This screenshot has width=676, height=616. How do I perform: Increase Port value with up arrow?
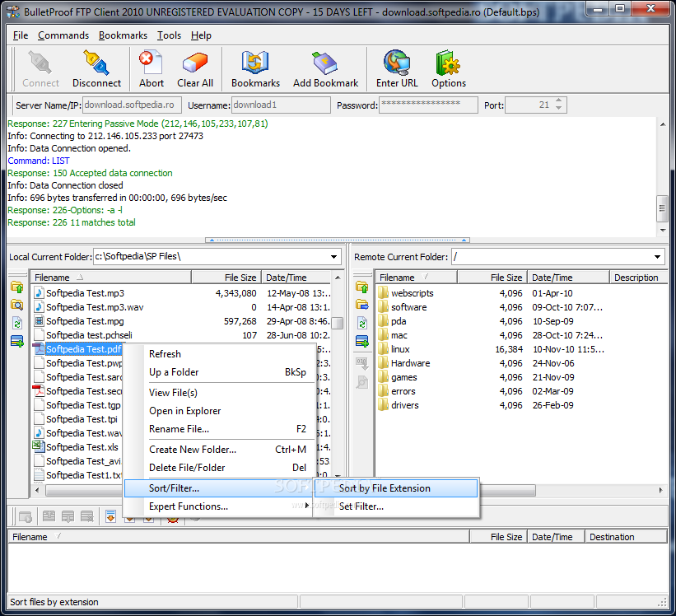pos(559,100)
